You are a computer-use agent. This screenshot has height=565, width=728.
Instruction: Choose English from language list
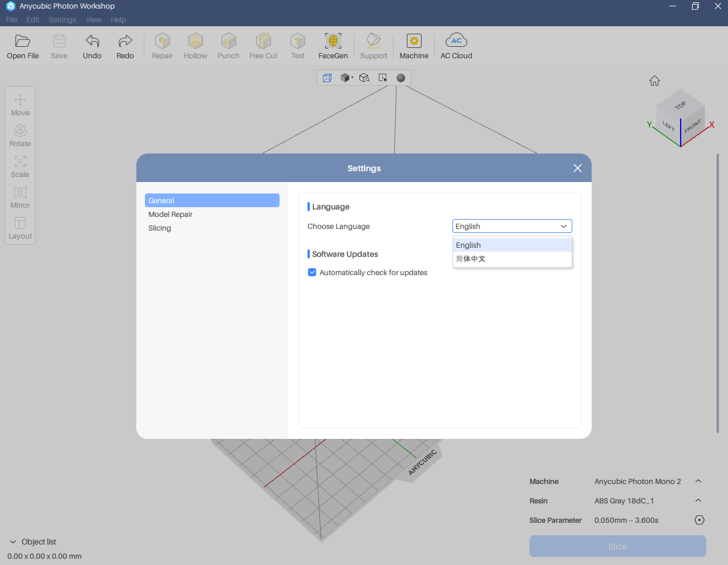click(512, 245)
